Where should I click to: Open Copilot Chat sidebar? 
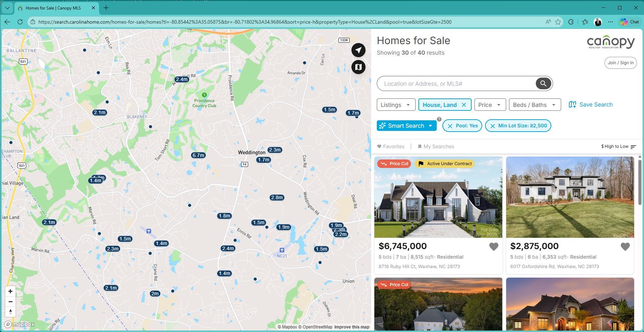point(630,22)
